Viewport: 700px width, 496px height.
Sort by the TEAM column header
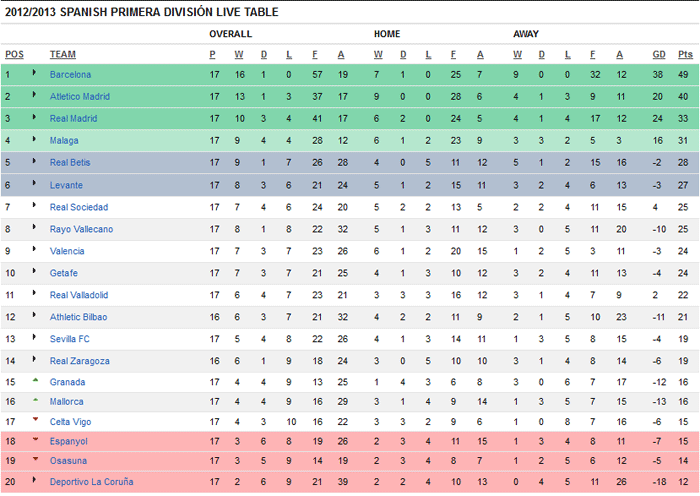pyautogui.click(x=62, y=54)
